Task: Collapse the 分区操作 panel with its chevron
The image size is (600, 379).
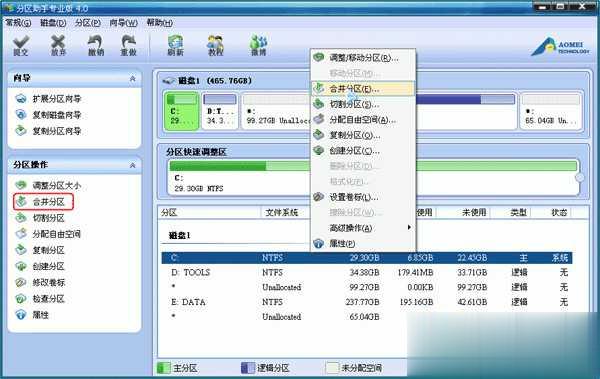Action: [x=132, y=165]
